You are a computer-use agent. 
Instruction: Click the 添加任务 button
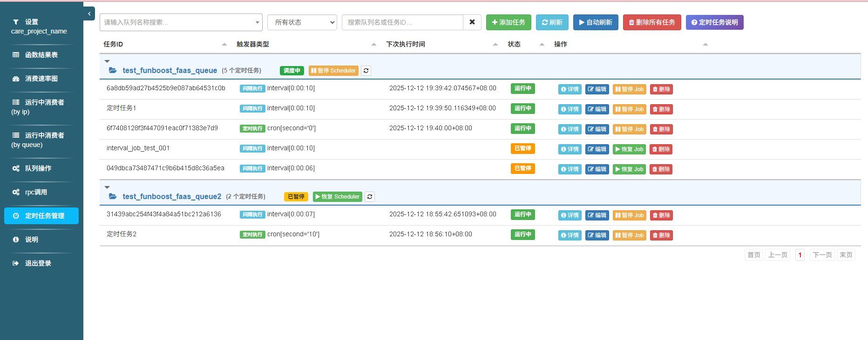point(509,22)
